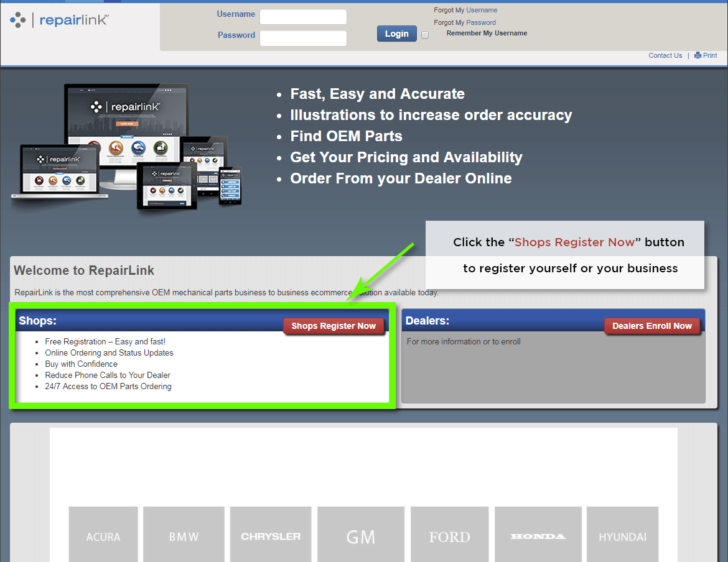This screenshot has width=728, height=562.
Task: Focus the Password input field
Action: [x=303, y=38]
